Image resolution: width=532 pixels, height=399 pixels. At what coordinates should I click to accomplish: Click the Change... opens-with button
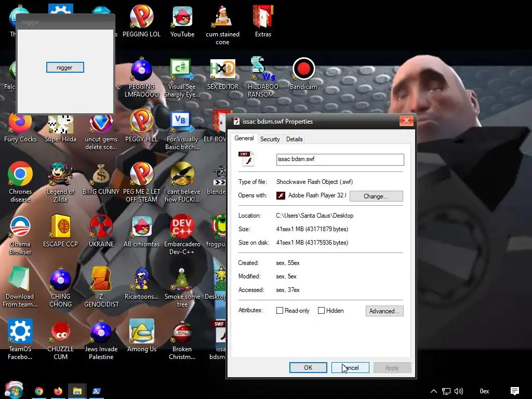pyautogui.click(x=376, y=196)
